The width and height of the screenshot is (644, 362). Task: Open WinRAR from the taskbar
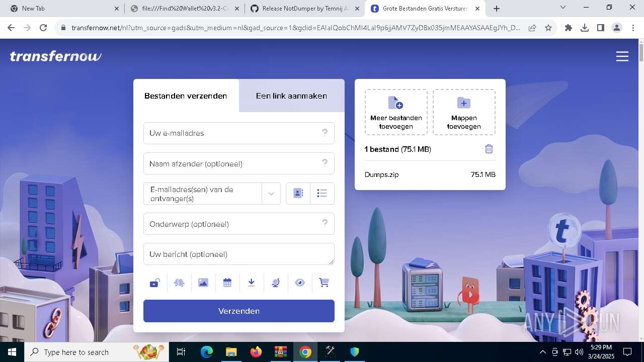click(280, 352)
